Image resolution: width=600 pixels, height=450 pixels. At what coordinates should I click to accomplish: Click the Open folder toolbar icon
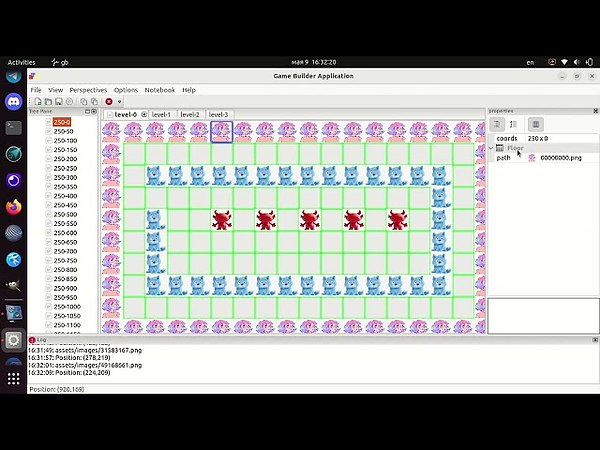[48, 102]
